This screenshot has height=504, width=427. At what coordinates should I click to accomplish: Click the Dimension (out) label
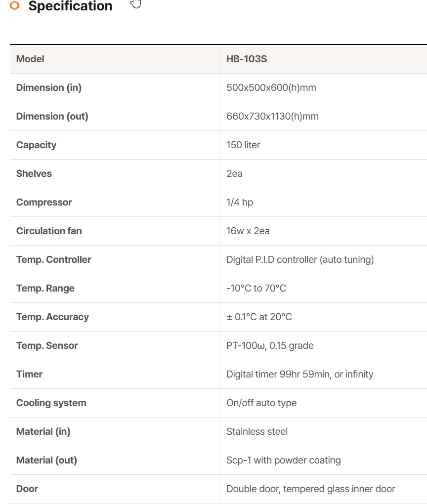(x=52, y=116)
